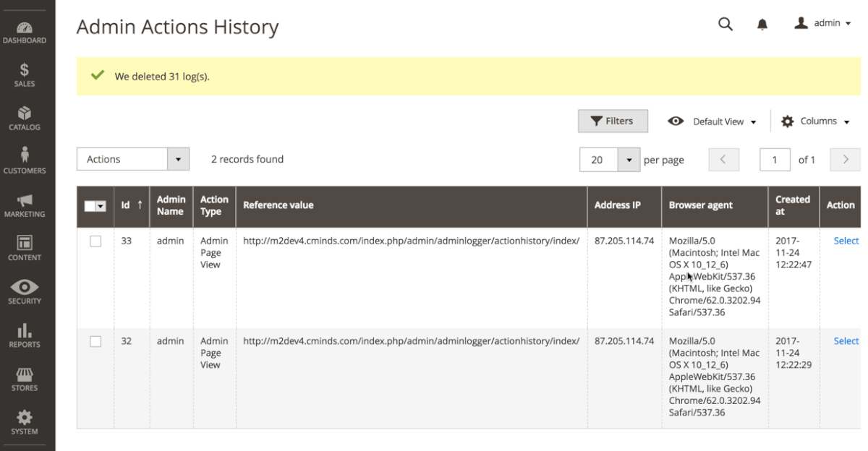Open the Dashboard sidebar icon
The width and height of the screenshot is (868, 451).
pos(25,33)
